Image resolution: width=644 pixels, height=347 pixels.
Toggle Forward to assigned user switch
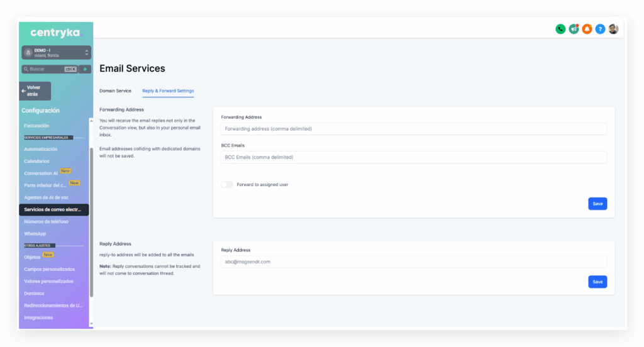[x=226, y=184]
